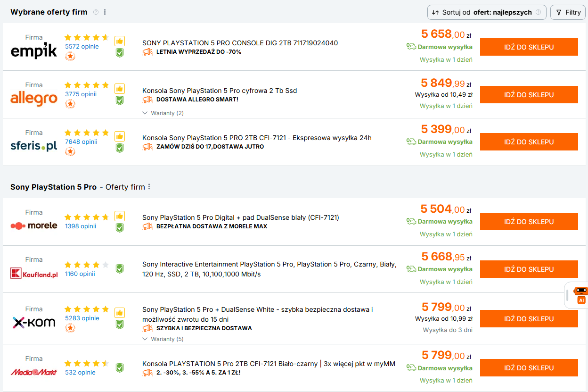This screenshot has height=392, width=588.
Task: Open x-kom's 5283 opinie reviews link
Action: click(x=82, y=318)
